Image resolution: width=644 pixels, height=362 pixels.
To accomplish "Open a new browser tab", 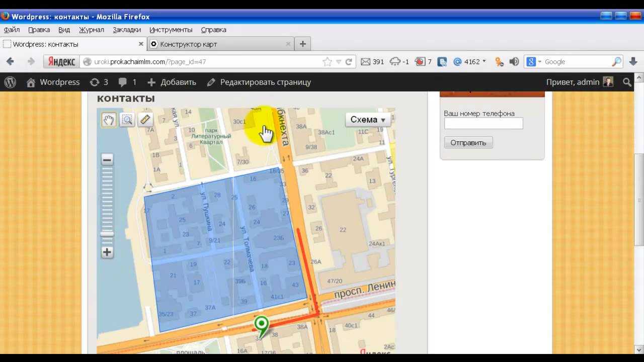I will 302,44.
